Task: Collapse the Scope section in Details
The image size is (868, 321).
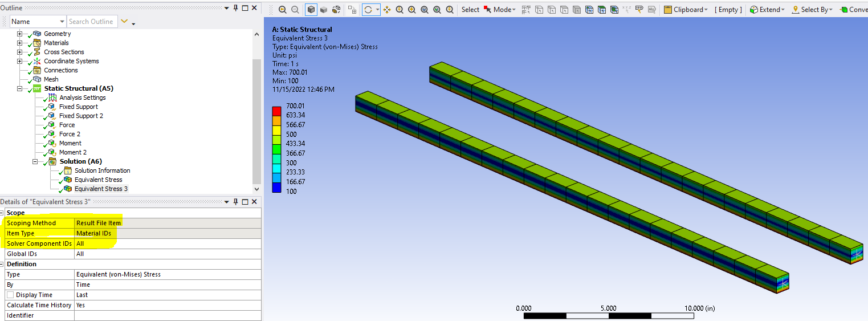Action: click(3, 213)
